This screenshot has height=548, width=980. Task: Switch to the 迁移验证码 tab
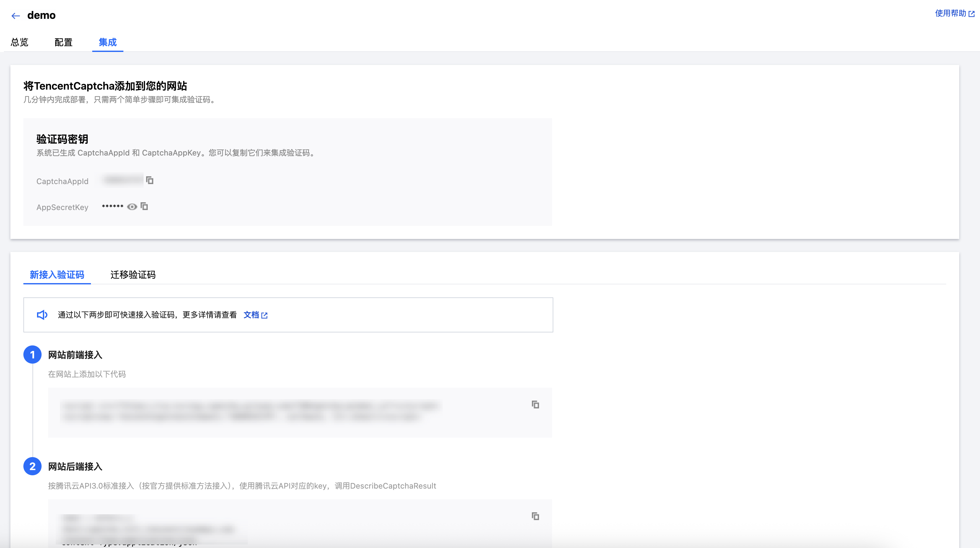133,275
